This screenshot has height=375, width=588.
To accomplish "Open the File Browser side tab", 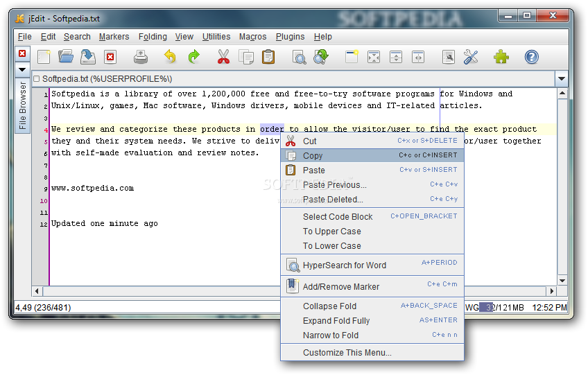I will click(22, 105).
